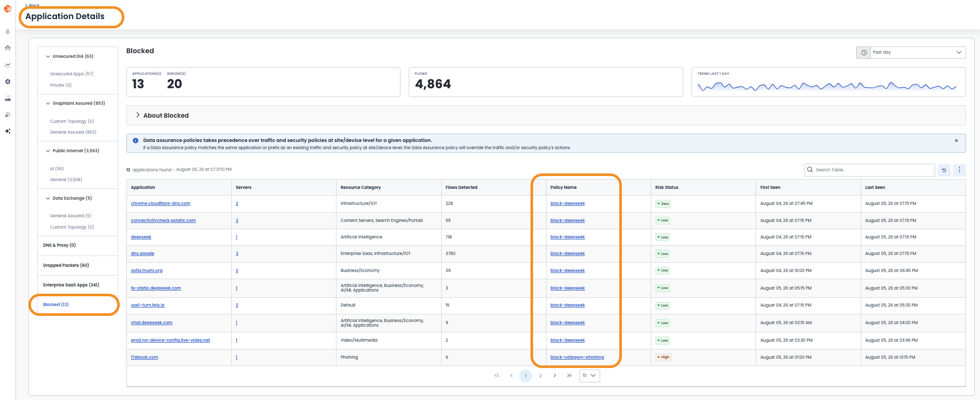Open Dropped Packets (60) category
This screenshot has width=980, height=400.
pyautogui.click(x=66, y=265)
